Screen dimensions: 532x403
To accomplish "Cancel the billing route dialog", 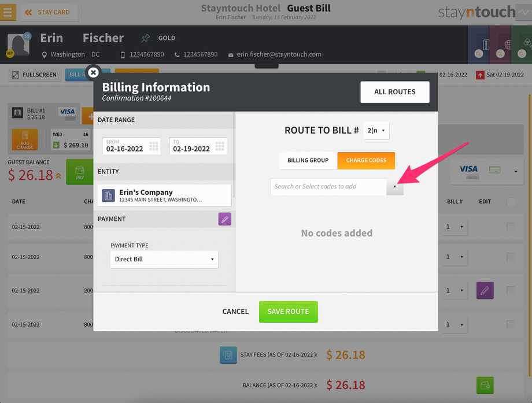I will [x=235, y=312].
